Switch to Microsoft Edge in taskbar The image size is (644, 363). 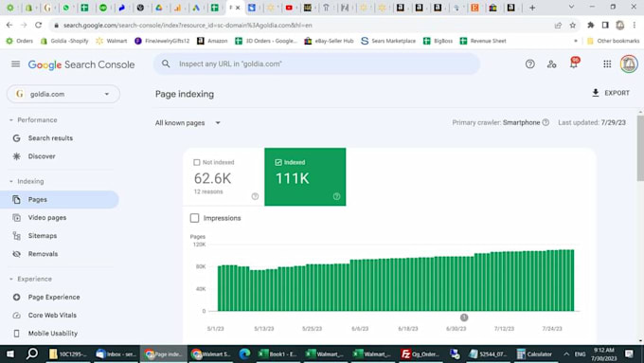tap(244, 354)
